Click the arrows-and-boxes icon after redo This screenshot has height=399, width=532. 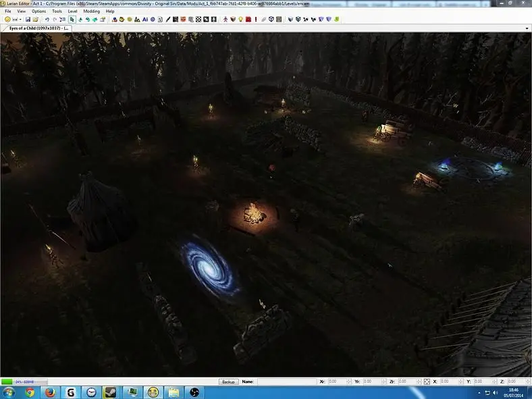[x=62, y=20]
